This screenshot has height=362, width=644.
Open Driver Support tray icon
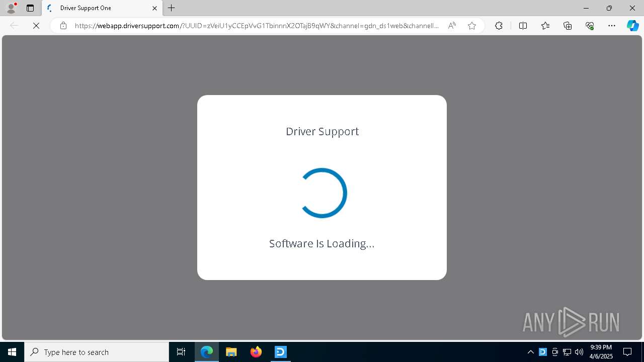(x=542, y=352)
